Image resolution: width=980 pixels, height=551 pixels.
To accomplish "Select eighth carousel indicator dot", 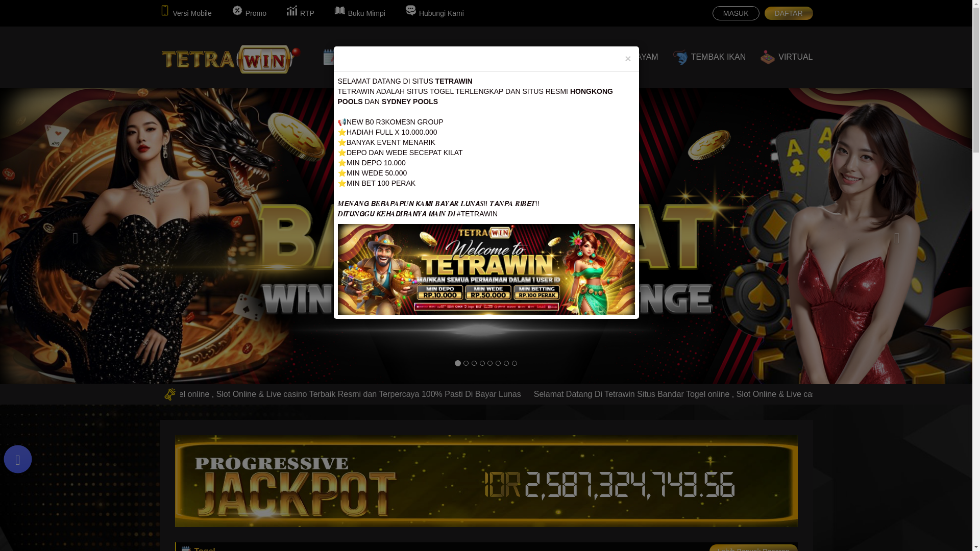I will tap(514, 363).
